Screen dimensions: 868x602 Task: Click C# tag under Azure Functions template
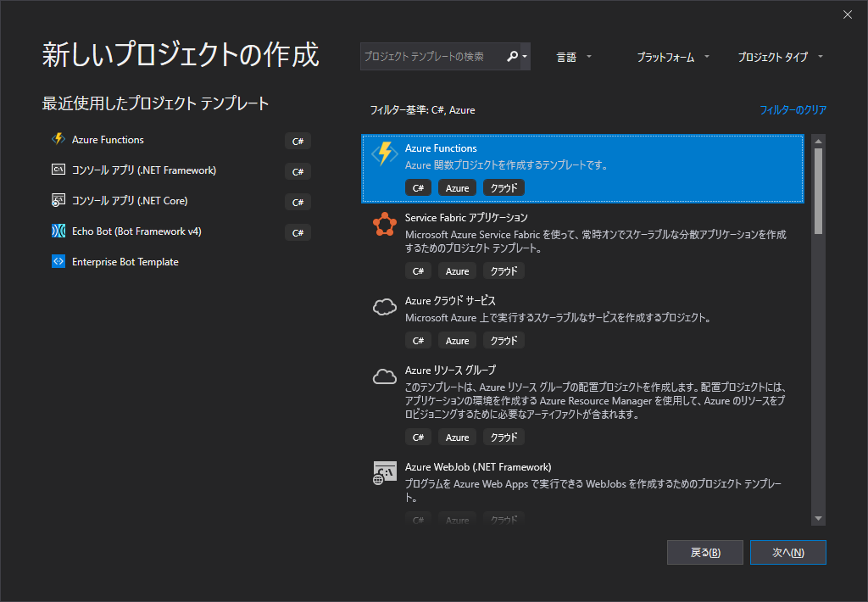coord(418,187)
